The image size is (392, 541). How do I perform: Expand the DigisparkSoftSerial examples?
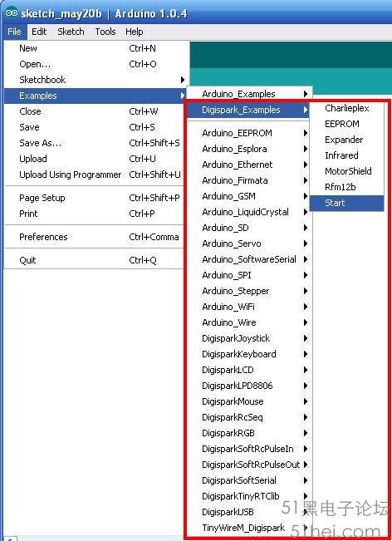tap(249, 480)
